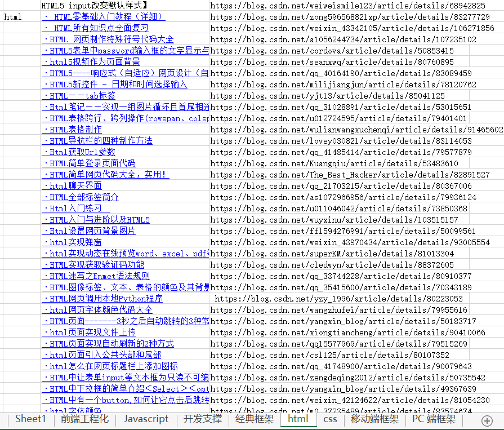Open link HTML中有一个button,如何让它点击后跳转
The image size is (504, 430).
pos(126,400)
